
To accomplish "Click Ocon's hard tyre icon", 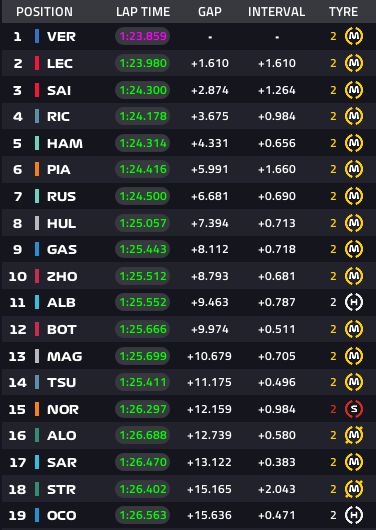I will pos(354,515).
